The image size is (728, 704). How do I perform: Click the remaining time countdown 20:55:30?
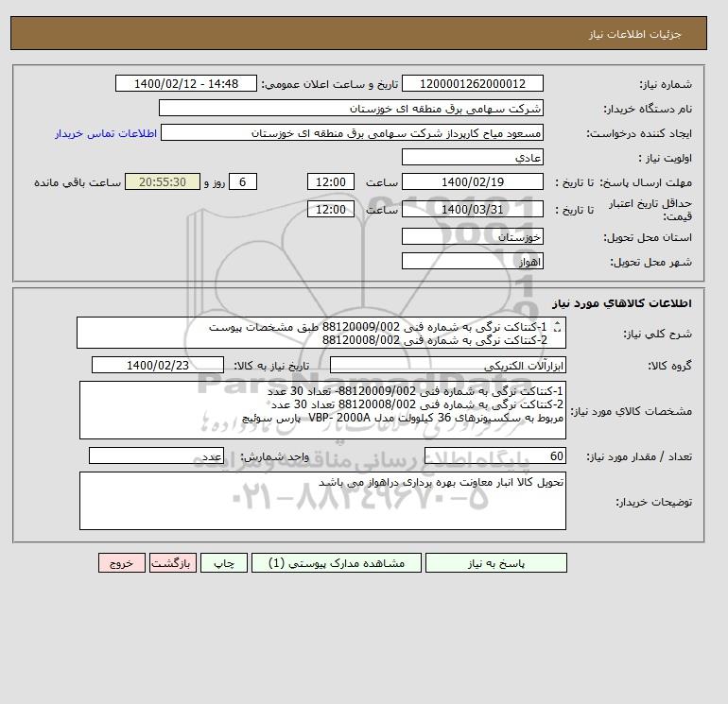click(163, 182)
